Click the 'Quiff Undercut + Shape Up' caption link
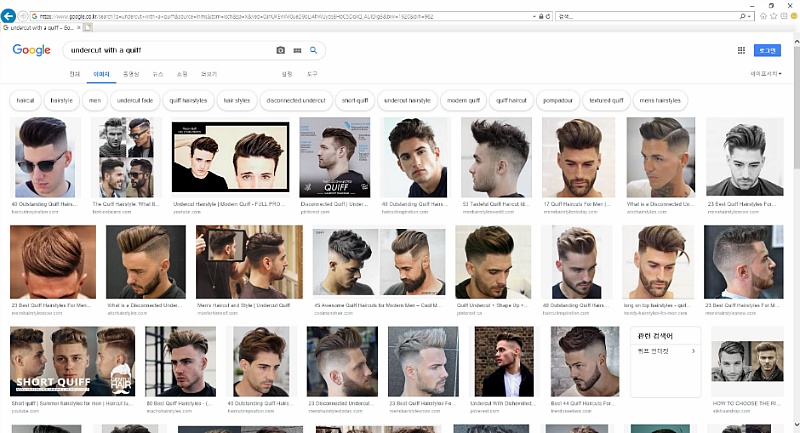Viewport: 800px width, 433px height. (x=492, y=305)
